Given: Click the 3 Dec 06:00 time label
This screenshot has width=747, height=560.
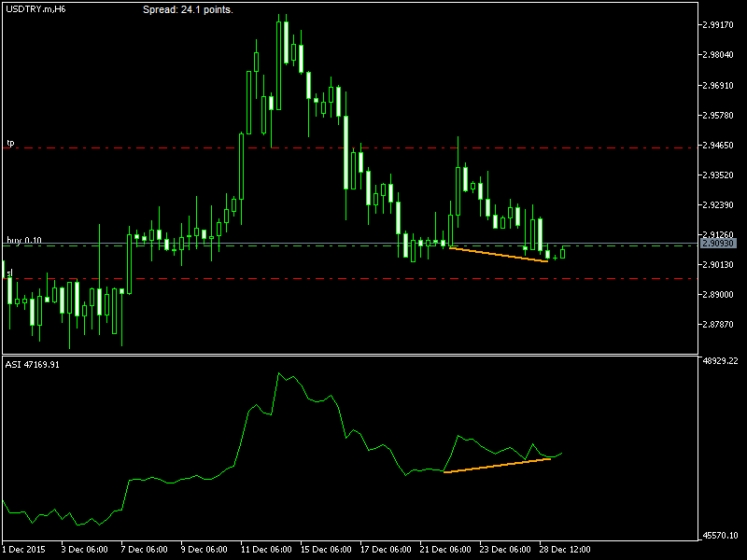Looking at the screenshot, I should pos(85,549).
